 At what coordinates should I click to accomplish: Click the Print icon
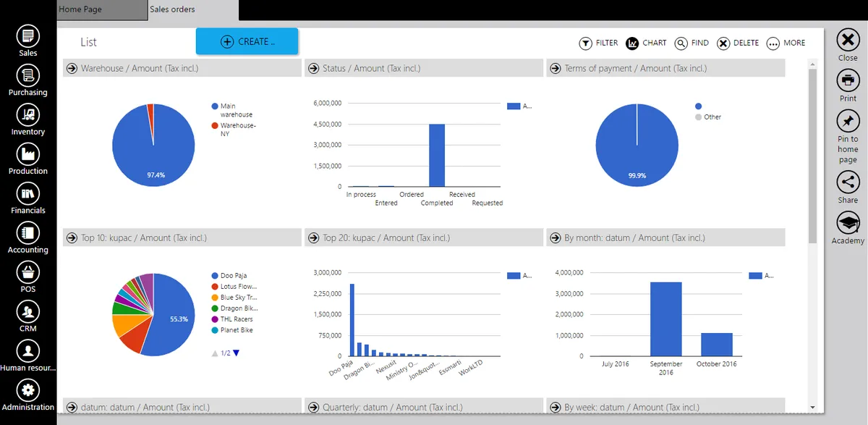(x=848, y=80)
